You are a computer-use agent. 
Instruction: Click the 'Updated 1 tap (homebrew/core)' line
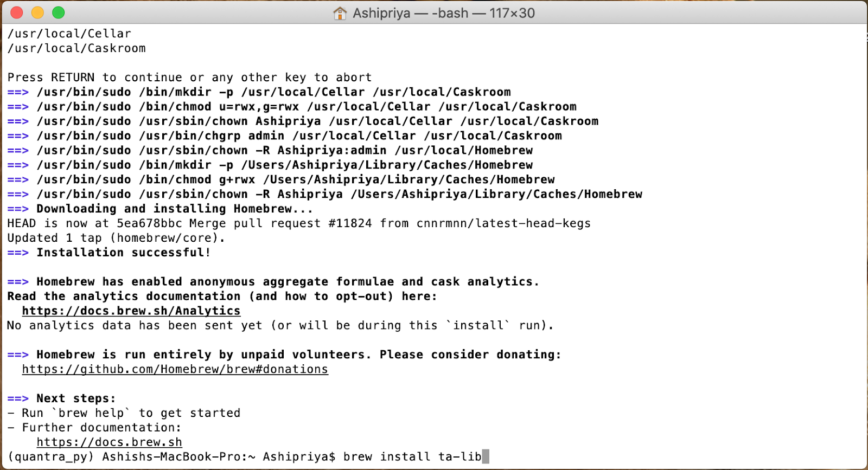click(x=116, y=238)
